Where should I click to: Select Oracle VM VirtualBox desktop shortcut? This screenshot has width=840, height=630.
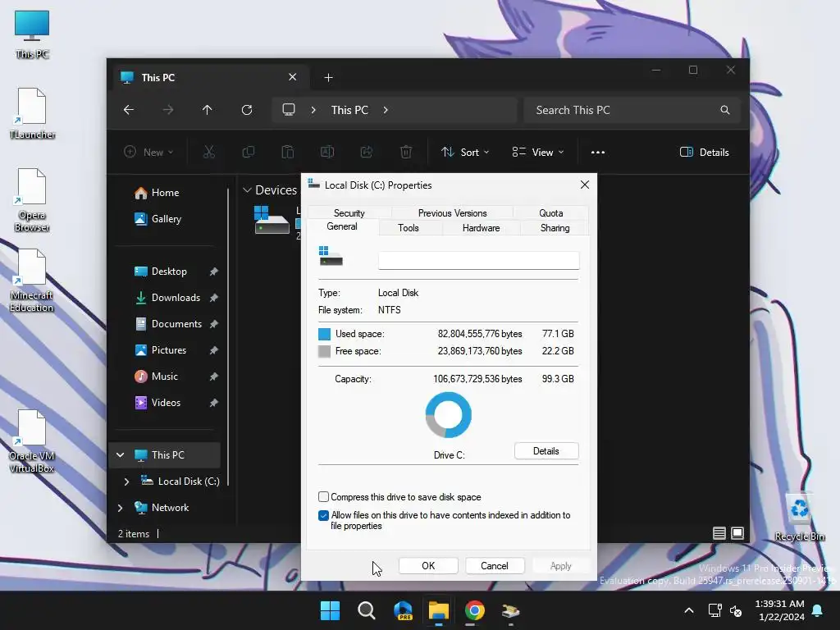click(x=32, y=441)
